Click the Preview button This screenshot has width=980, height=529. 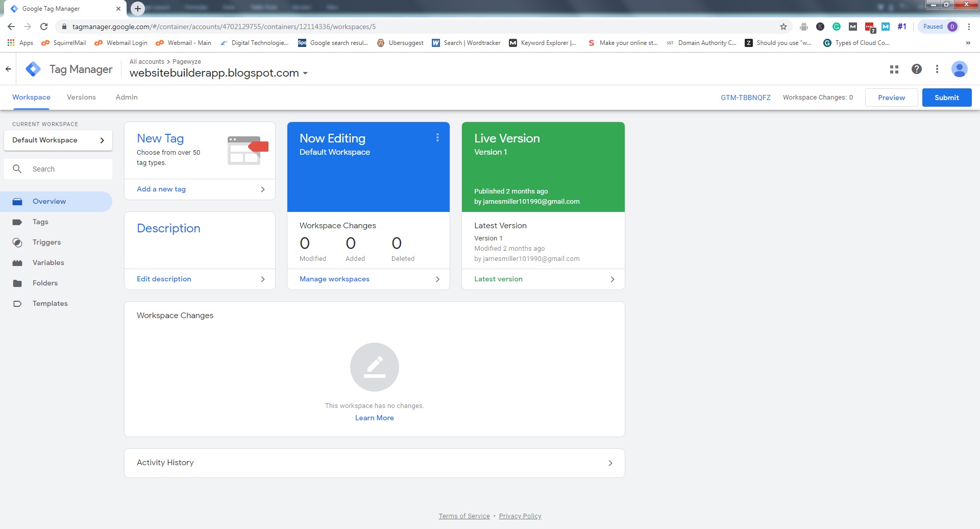(892, 98)
